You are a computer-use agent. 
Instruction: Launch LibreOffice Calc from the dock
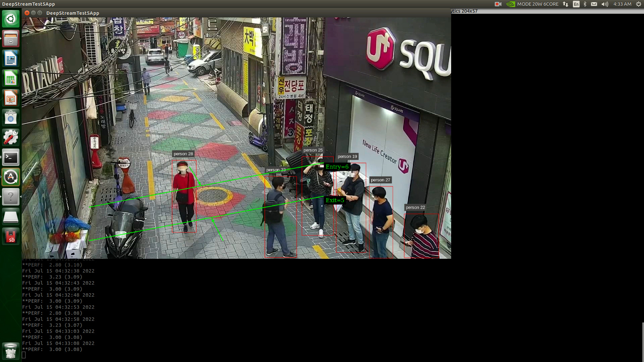[11, 78]
